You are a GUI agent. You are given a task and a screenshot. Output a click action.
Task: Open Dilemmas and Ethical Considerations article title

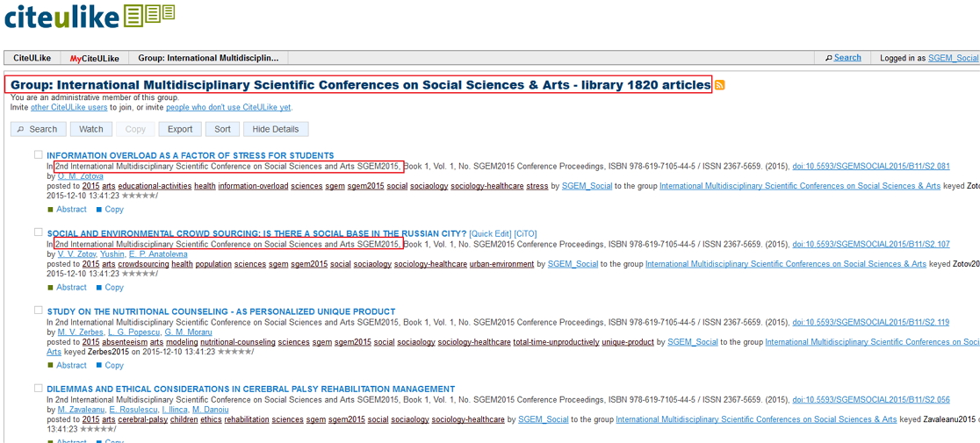250,389
